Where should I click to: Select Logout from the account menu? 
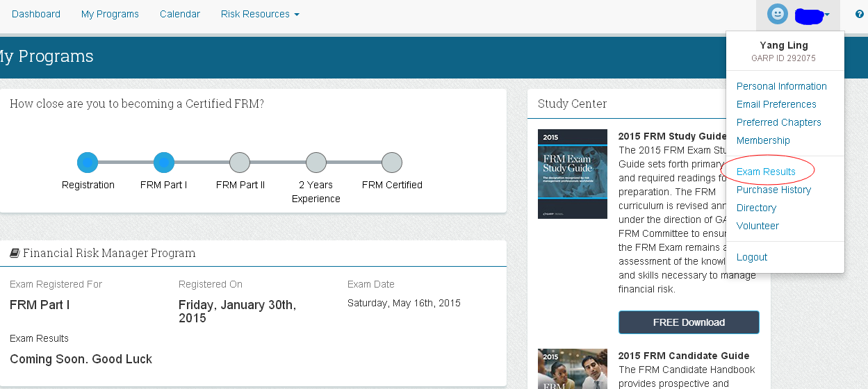click(x=752, y=257)
